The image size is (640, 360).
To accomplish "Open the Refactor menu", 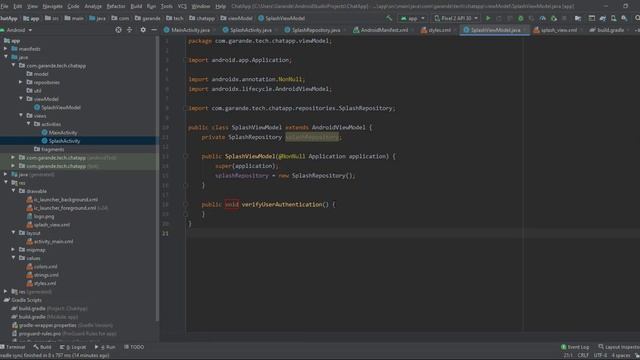I will tap(116, 6).
